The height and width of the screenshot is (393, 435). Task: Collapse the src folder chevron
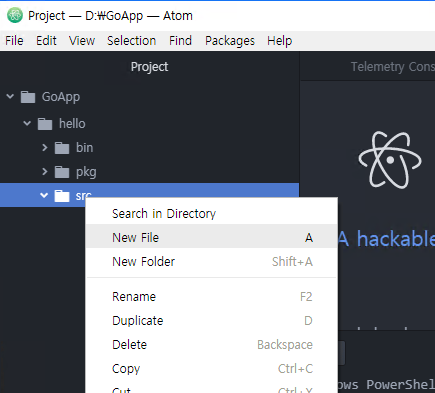[44, 195]
